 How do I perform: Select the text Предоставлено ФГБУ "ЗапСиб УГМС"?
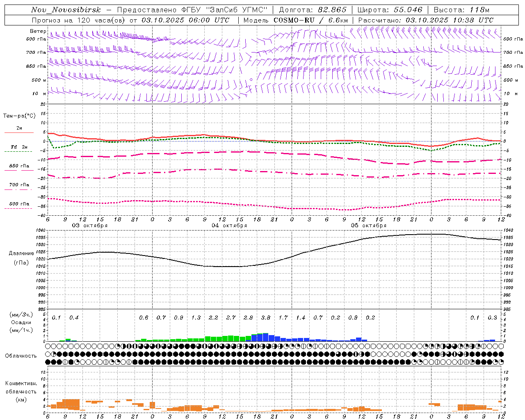click(x=192, y=10)
